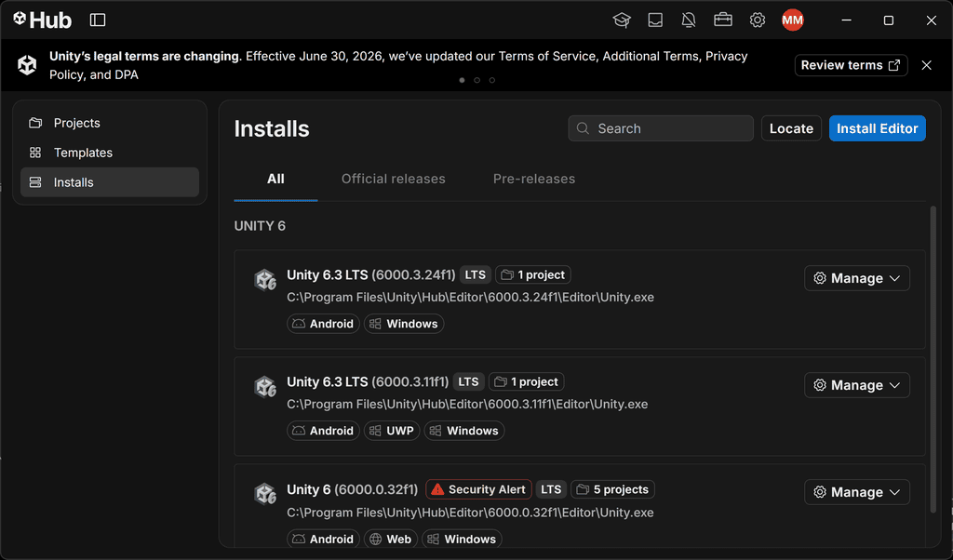Open the Learn graduation cap icon
This screenshot has width=953, height=560.
621,20
